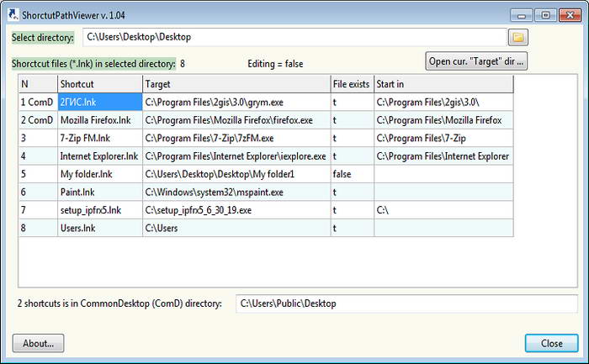This screenshot has height=364, width=589.
Task: Click the "Select directory:" label
Action: click(42, 38)
